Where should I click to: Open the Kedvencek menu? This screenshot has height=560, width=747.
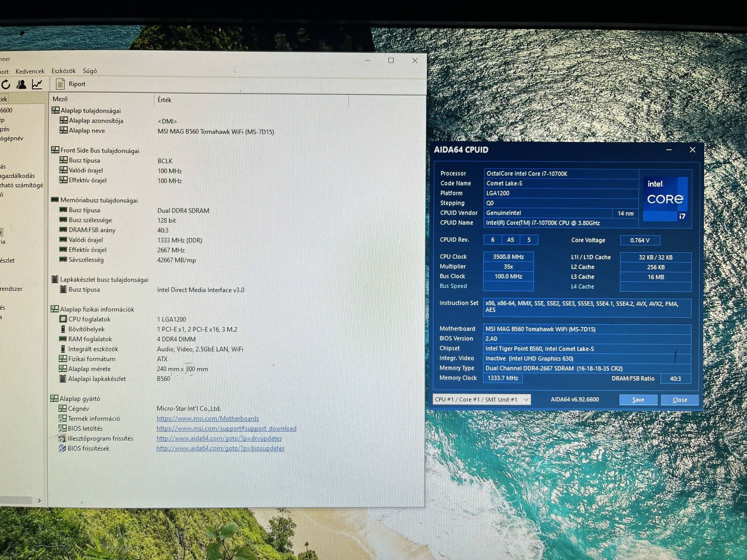[30, 71]
